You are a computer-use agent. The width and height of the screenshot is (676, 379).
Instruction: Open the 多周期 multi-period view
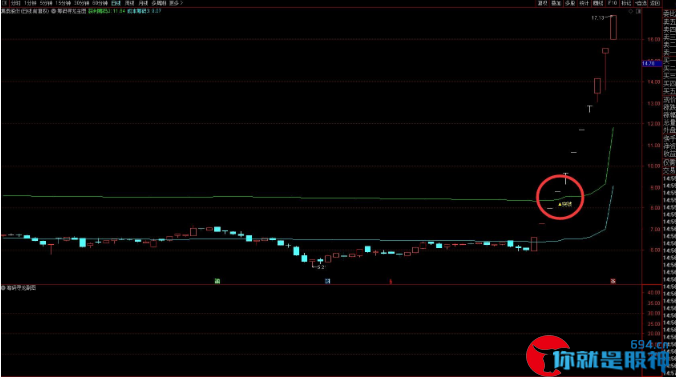[x=159, y=3]
